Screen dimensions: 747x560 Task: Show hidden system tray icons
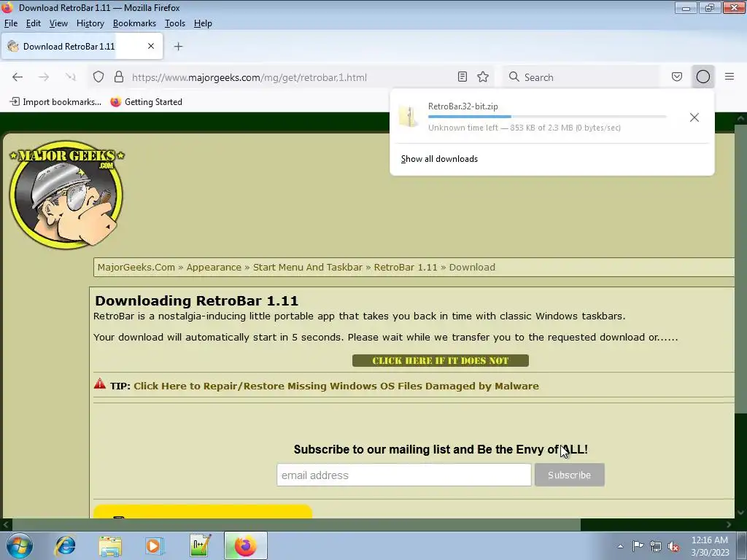point(620,546)
